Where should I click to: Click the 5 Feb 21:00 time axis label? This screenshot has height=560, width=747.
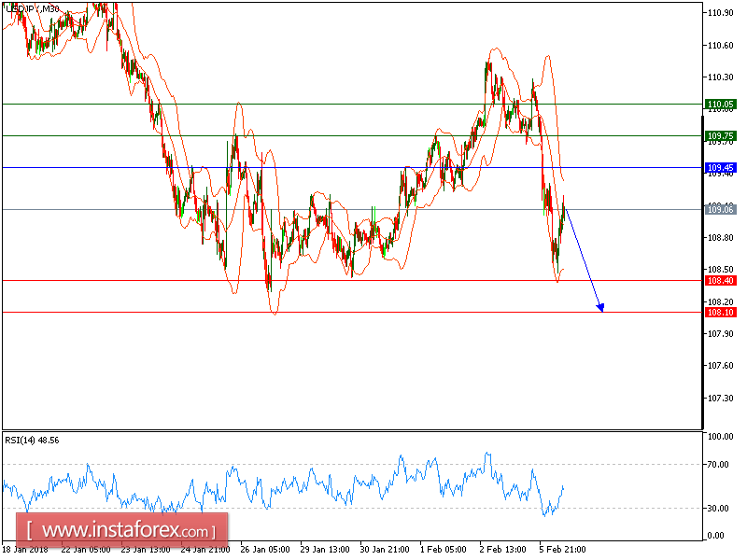pos(561,551)
